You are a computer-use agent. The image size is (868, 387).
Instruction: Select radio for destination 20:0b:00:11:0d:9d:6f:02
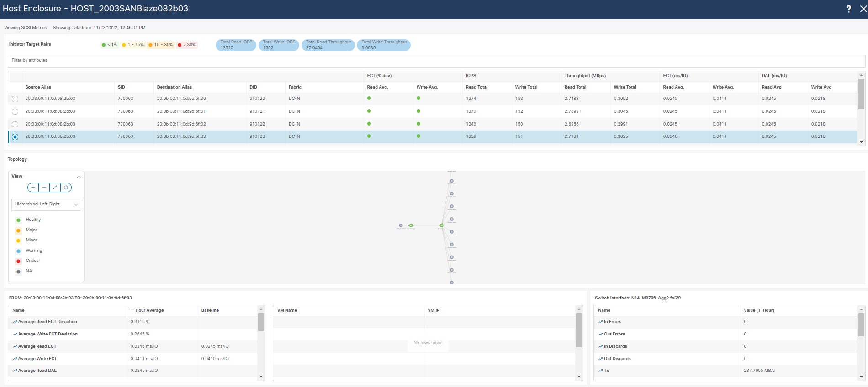pos(15,125)
